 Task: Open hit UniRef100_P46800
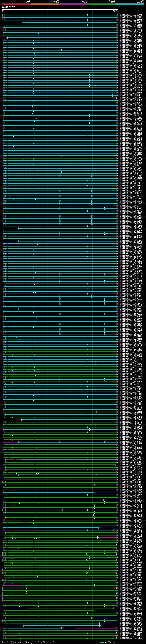coord(131,472)
